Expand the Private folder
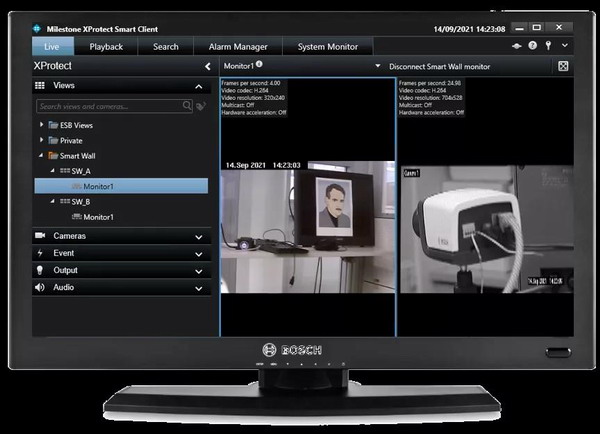 tap(42, 140)
